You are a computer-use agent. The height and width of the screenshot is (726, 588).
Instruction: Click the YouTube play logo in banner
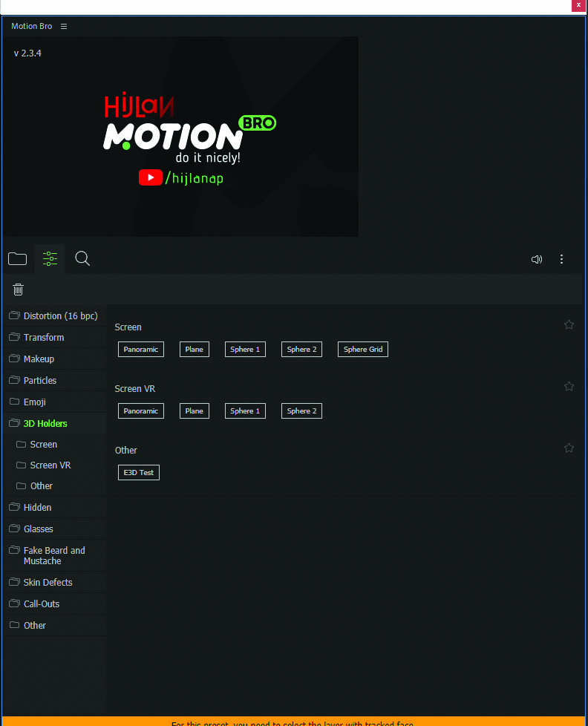[x=151, y=177]
